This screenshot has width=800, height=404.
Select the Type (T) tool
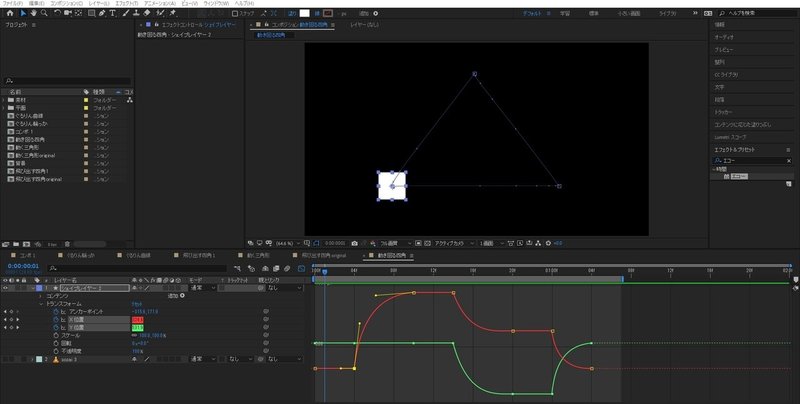(x=113, y=13)
